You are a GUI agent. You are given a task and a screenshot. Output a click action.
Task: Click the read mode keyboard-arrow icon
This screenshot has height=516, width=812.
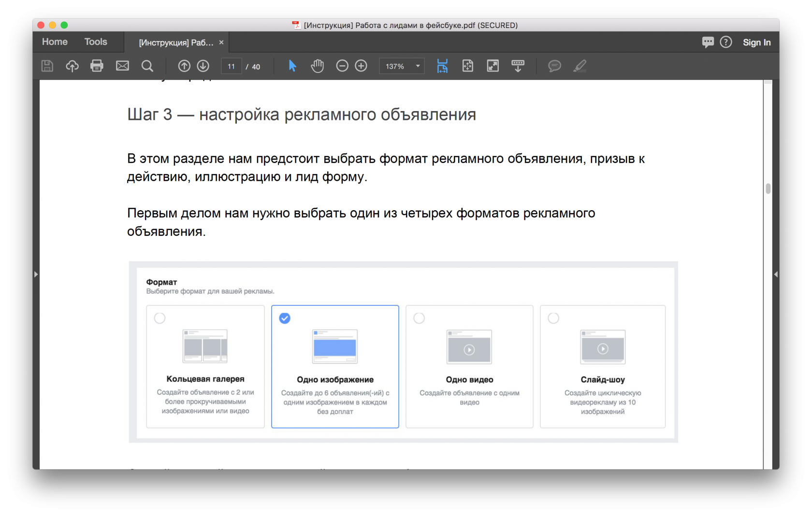pos(518,66)
